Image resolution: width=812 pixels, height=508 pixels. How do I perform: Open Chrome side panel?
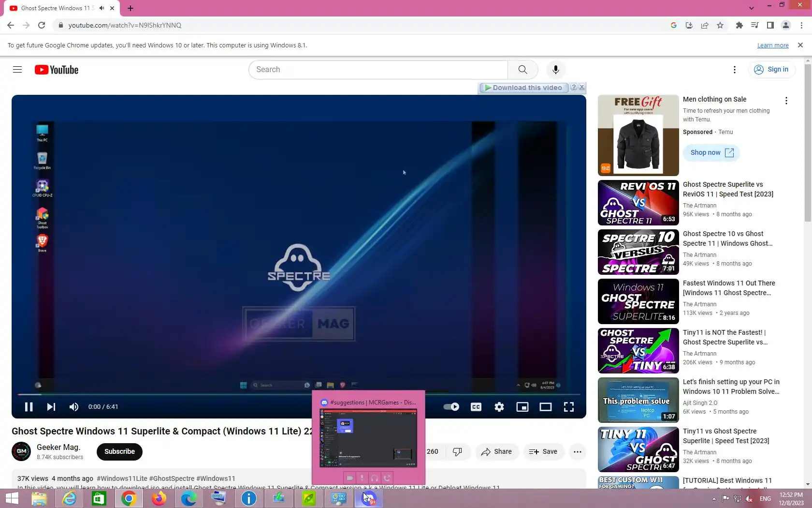pyautogui.click(x=770, y=25)
